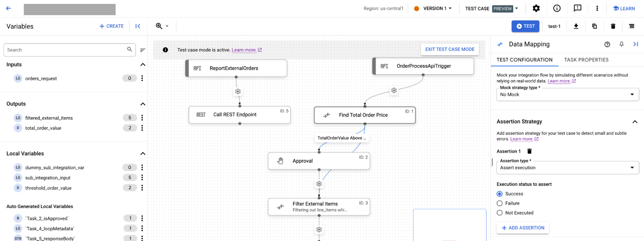The image size is (644, 241).
Task: Open the Assertion type dropdown
Action: (567, 168)
